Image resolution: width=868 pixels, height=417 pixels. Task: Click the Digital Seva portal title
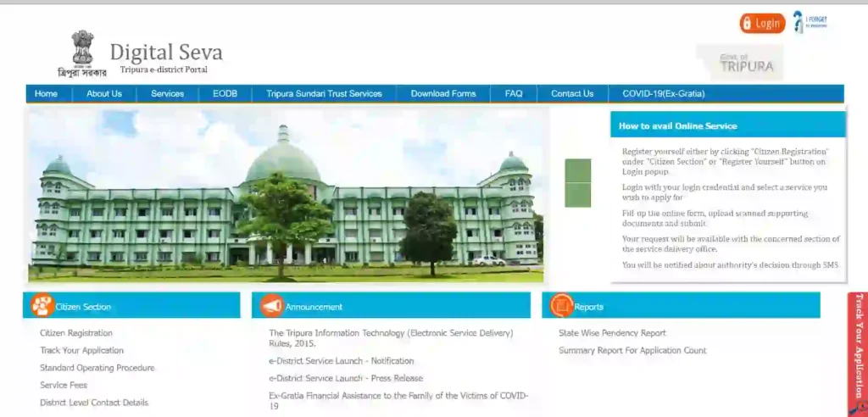pyautogui.click(x=166, y=52)
